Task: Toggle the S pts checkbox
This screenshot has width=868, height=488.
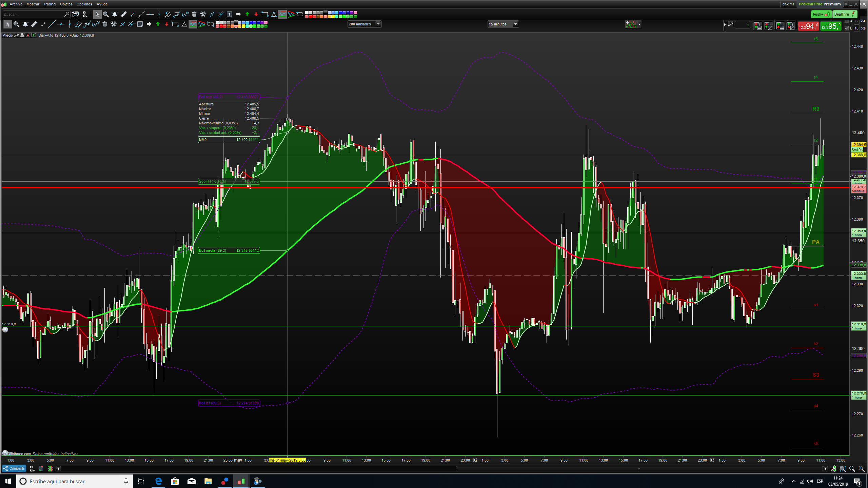Action: [847, 21]
